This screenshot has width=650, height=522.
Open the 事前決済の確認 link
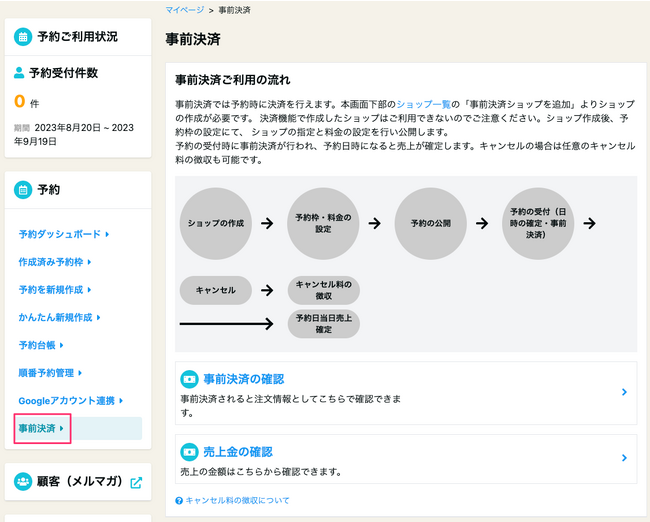(x=244, y=379)
